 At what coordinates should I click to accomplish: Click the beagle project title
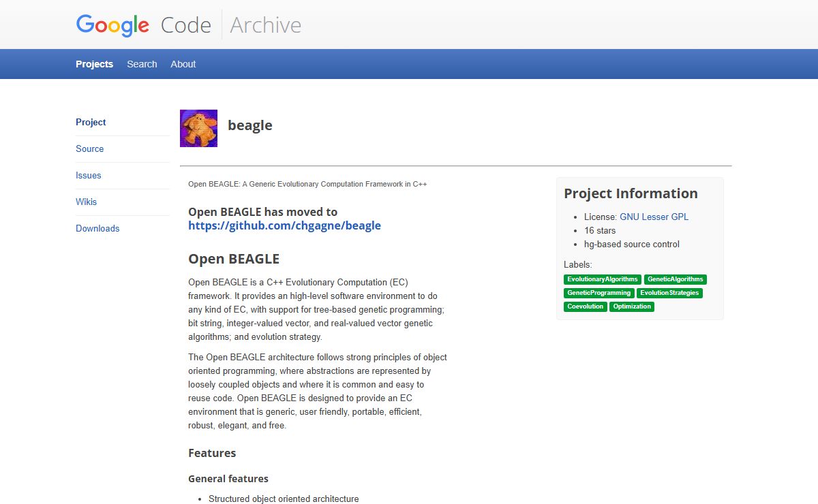pos(249,125)
